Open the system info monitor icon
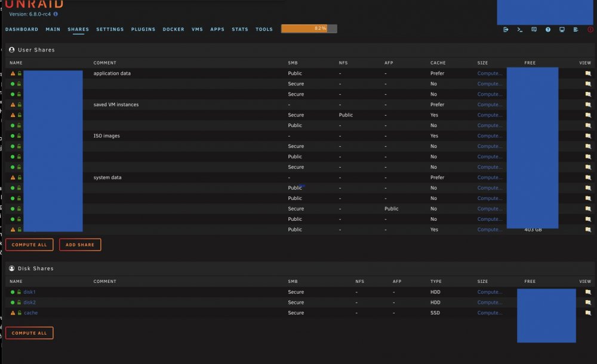This screenshot has height=364, width=597. point(562,29)
